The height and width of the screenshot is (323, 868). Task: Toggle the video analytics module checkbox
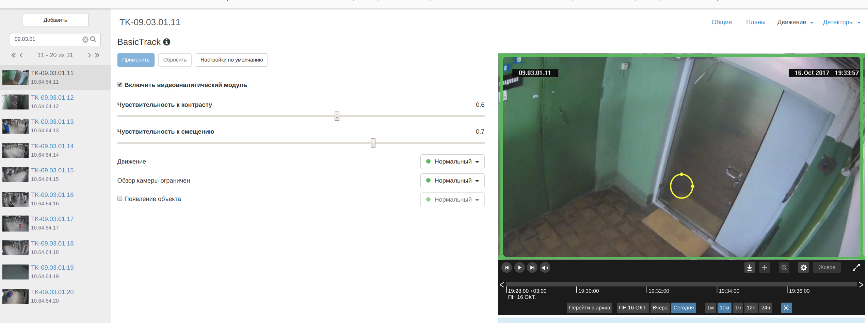[120, 85]
